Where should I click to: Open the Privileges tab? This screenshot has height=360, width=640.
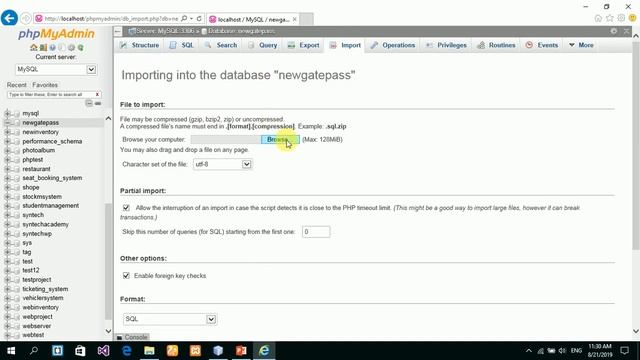coord(446,45)
